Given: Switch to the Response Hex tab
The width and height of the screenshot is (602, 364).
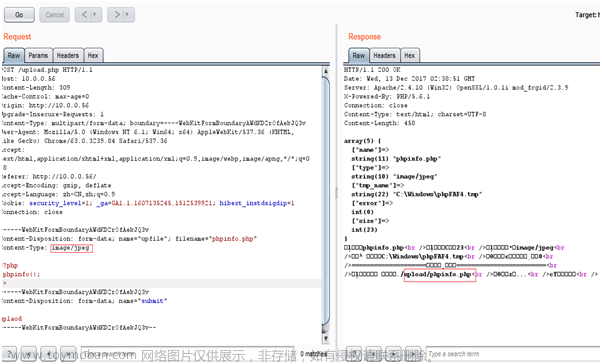Looking at the screenshot, I should 410,56.
